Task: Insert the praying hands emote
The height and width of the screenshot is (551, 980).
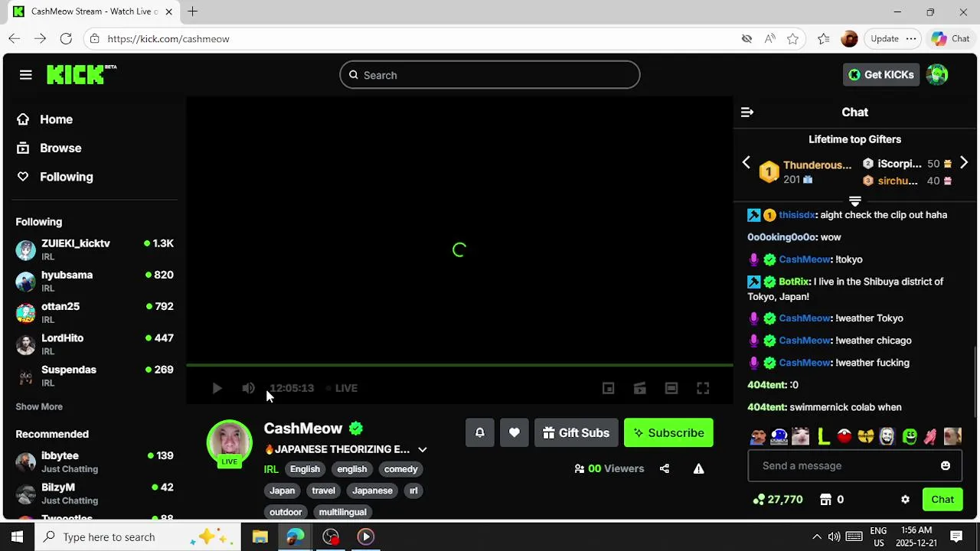Action: click(x=931, y=436)
